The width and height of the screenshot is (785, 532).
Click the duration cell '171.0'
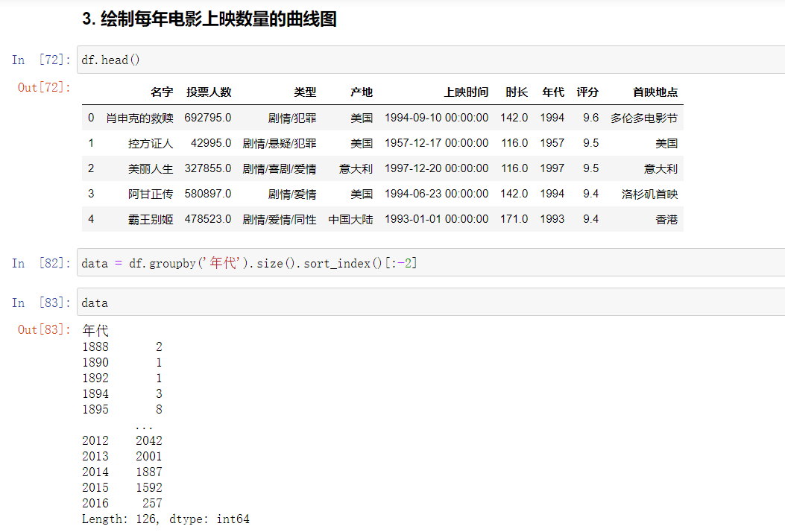point(514,219)
